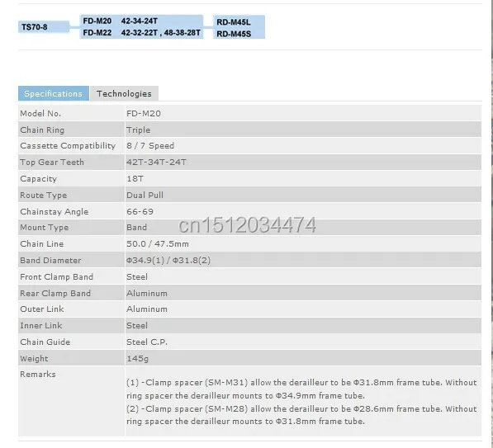The width and height of the screenshot is (493, 448).
Task: Click the Capacity label
Action: [38, 179]
